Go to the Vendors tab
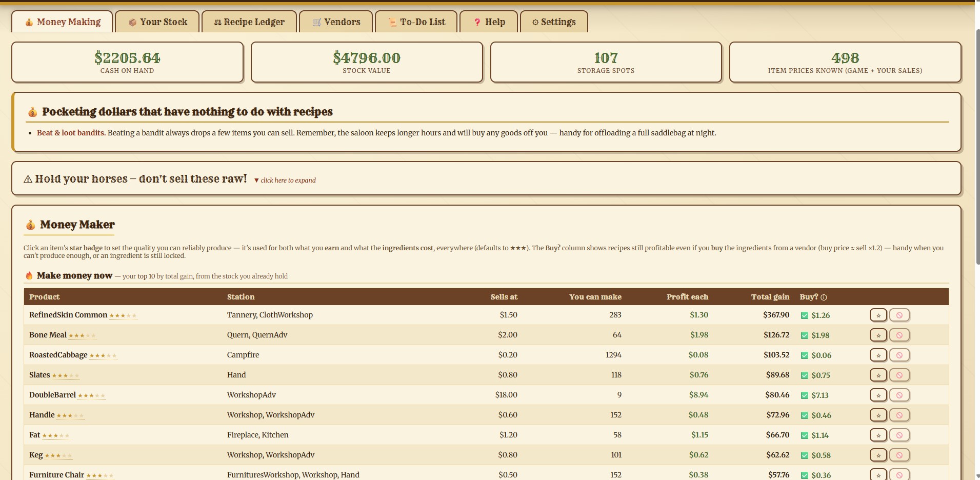Screen dimensions: 980x480 336,22
